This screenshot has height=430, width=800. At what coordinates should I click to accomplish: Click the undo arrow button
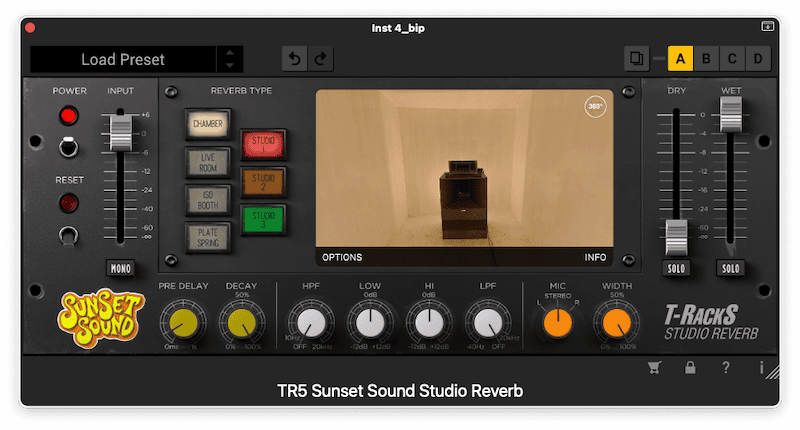294,59
